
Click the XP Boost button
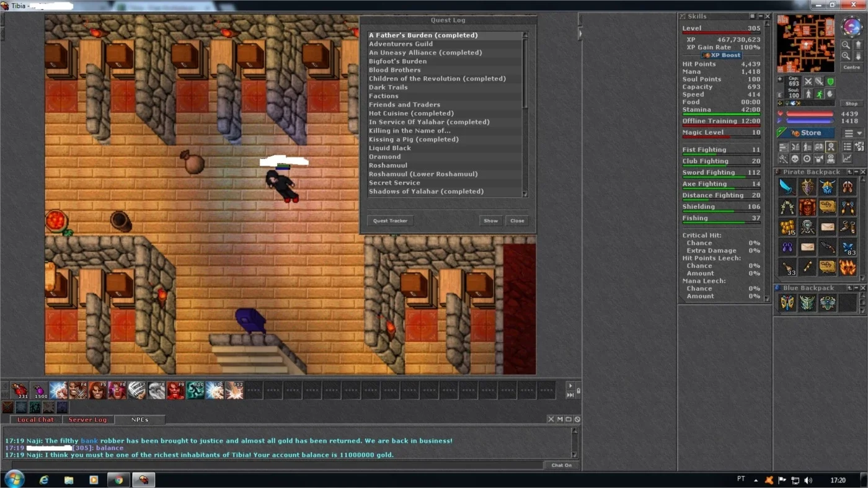pos(722,55)
